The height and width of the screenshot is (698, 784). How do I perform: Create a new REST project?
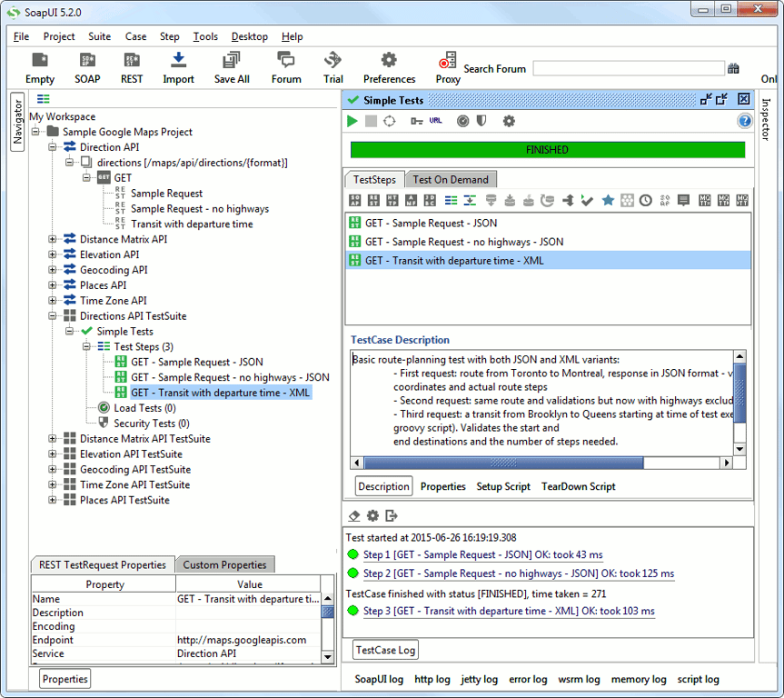tap(132, 68)
